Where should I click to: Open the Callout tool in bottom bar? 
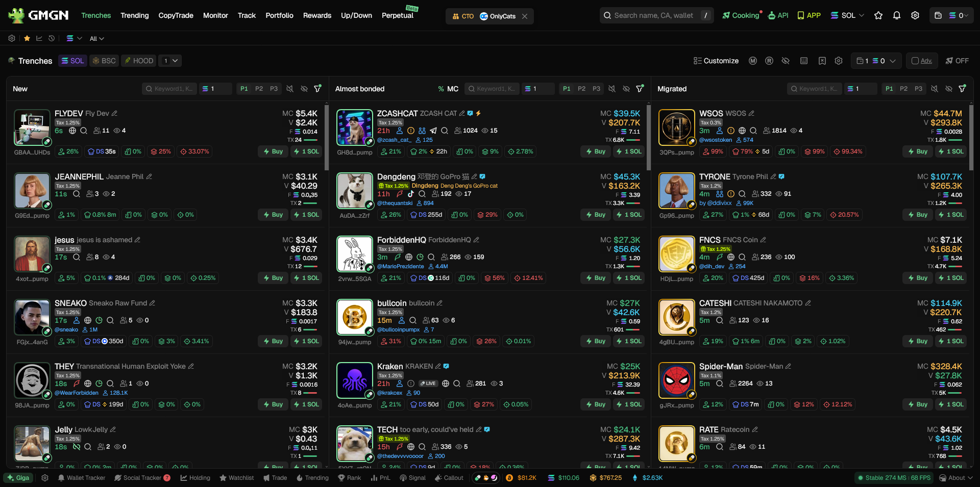pos(449,478)
